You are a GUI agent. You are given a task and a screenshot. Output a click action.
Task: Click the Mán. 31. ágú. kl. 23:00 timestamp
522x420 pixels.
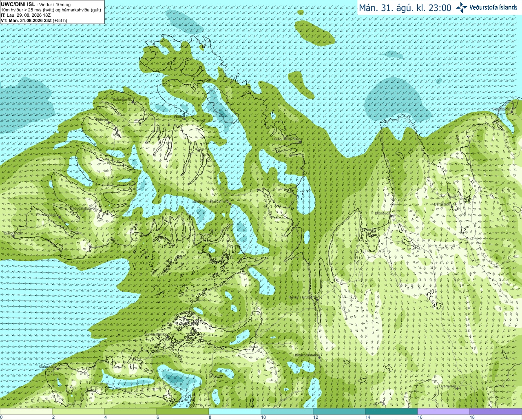(x=405, y=8)
